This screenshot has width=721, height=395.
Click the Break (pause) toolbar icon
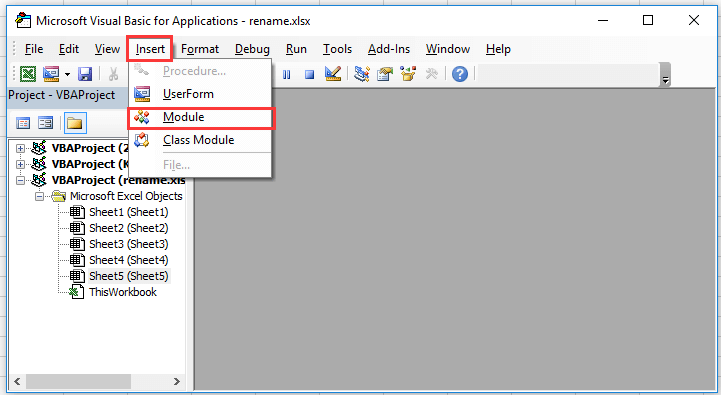(286, 74)
